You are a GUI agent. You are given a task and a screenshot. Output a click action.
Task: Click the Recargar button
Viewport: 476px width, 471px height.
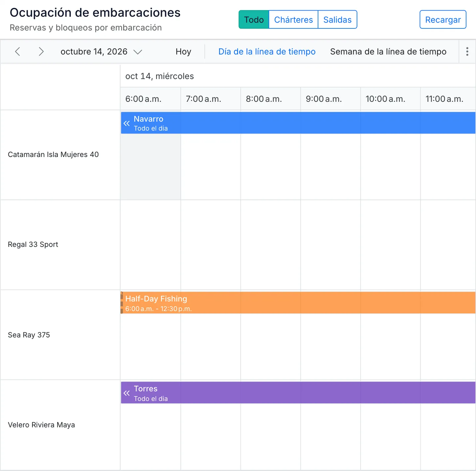click(x=443, y=20)
